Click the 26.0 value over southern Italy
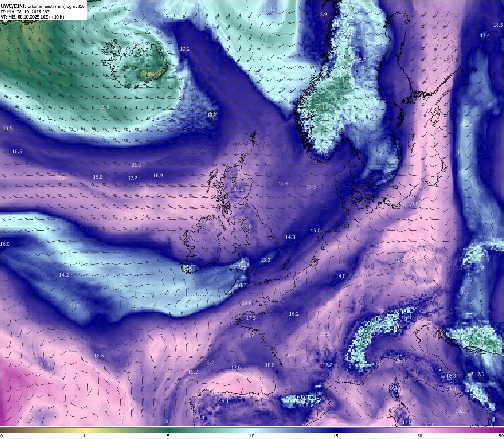Screen dimensions: 504x439 pos(460,411)
